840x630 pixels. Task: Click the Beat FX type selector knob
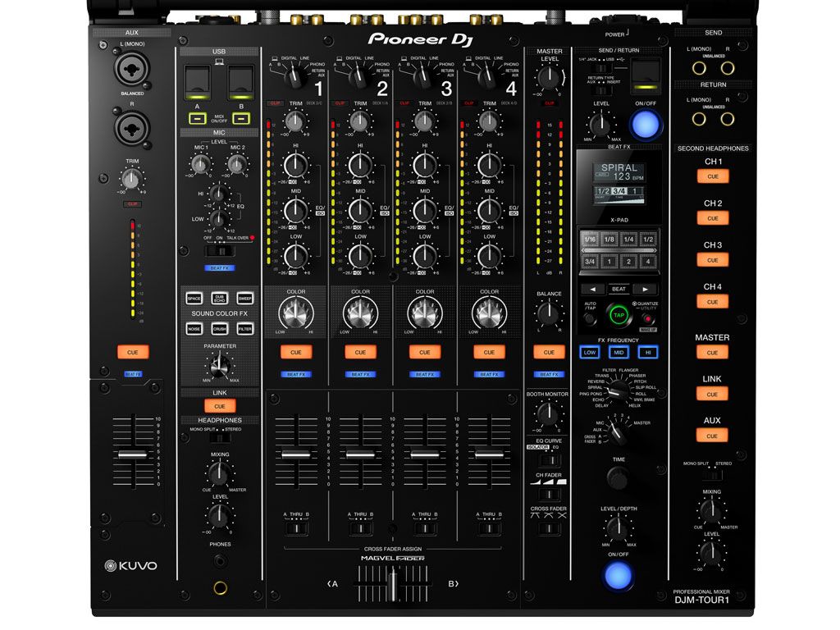(615, 391)
